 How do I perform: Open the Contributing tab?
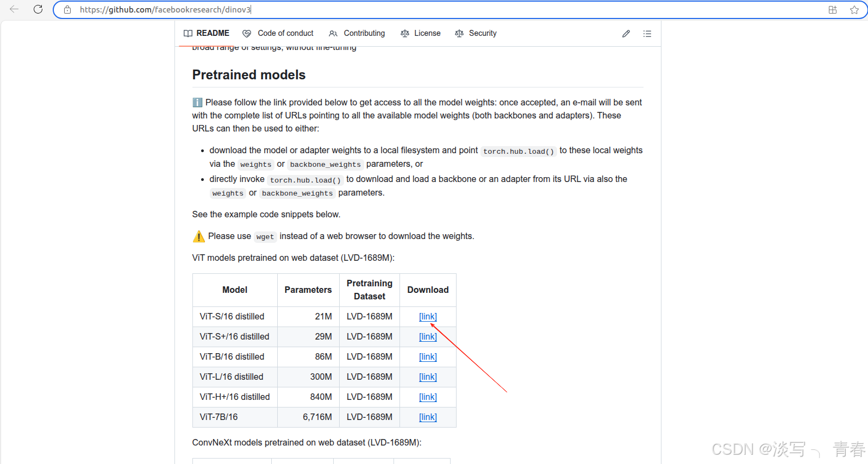point(357,33)
